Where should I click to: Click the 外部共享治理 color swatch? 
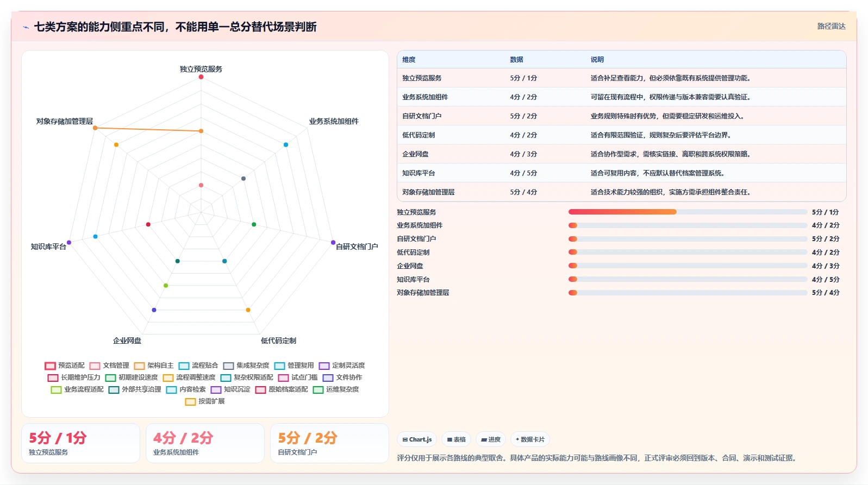pyautogui.click(x=114, y=389)
